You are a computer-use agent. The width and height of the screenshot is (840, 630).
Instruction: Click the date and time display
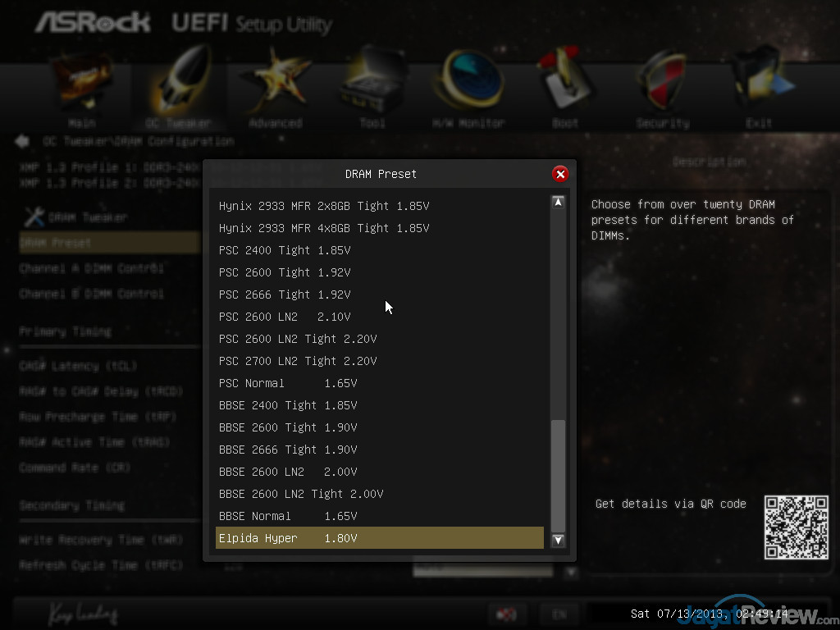pyautogui.click(x=709, y=614)
